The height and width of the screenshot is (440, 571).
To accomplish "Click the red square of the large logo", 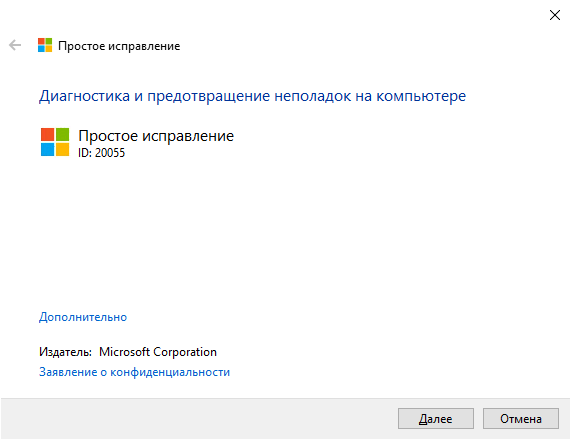I will (47, 134).
